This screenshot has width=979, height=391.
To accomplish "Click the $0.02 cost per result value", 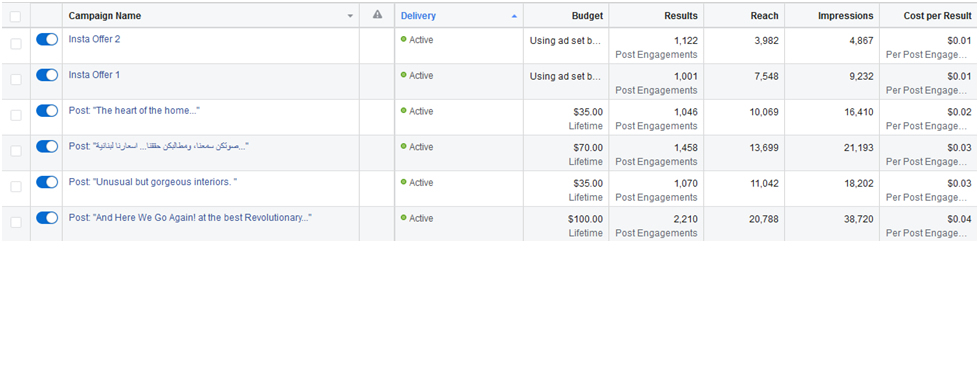I will [960, 112].
